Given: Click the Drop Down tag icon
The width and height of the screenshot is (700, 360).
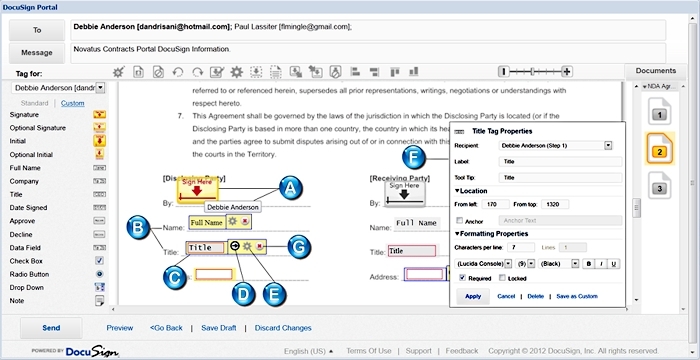Looking at the screenshot, I should [100, 287].
